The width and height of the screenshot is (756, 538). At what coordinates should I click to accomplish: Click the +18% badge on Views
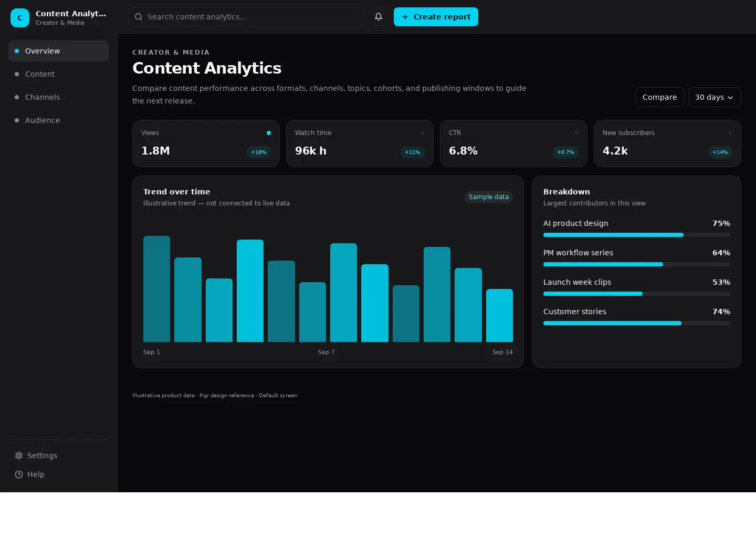(x=259, y=152)
